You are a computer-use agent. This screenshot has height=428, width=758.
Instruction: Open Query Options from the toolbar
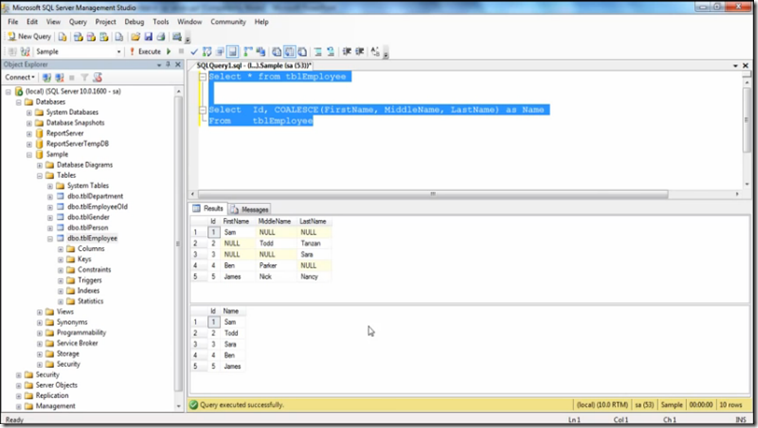click(x=220, y=51)
